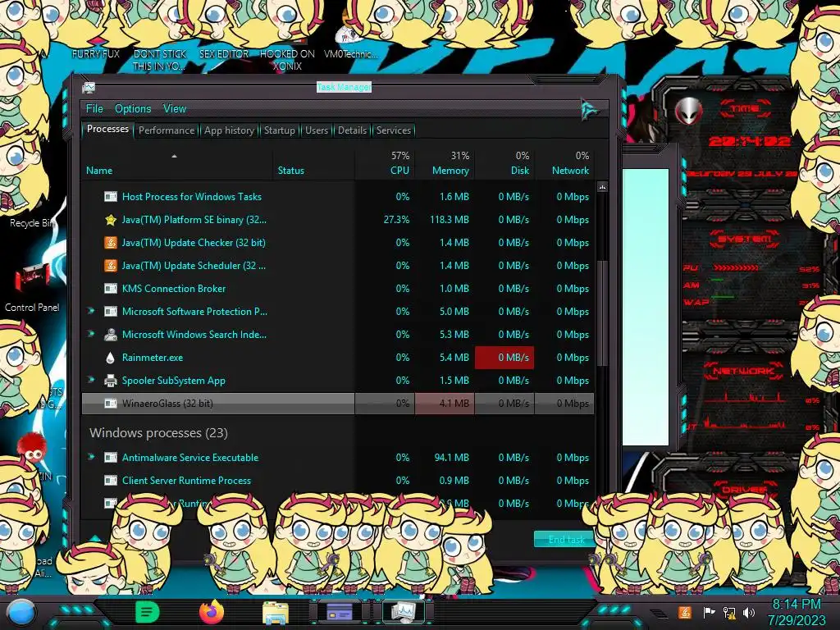Click the Java Update Scheduler icon

(111, 266)
